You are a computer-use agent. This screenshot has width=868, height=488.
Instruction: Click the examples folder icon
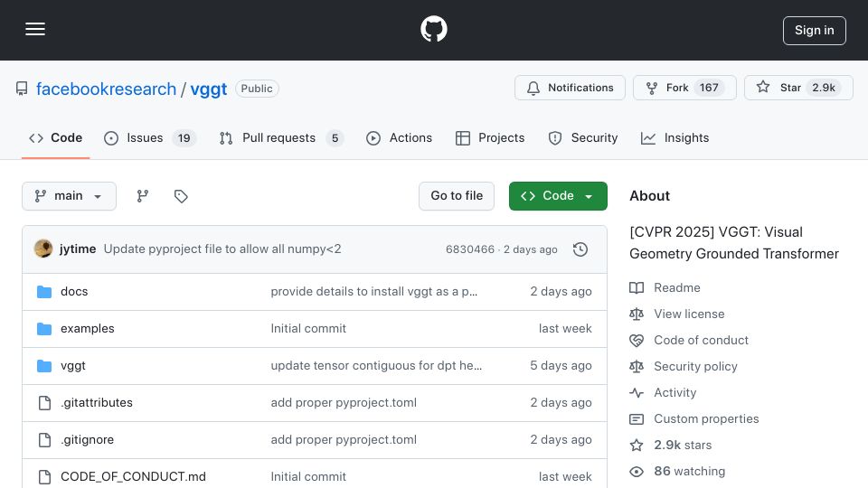pos(44,329)
